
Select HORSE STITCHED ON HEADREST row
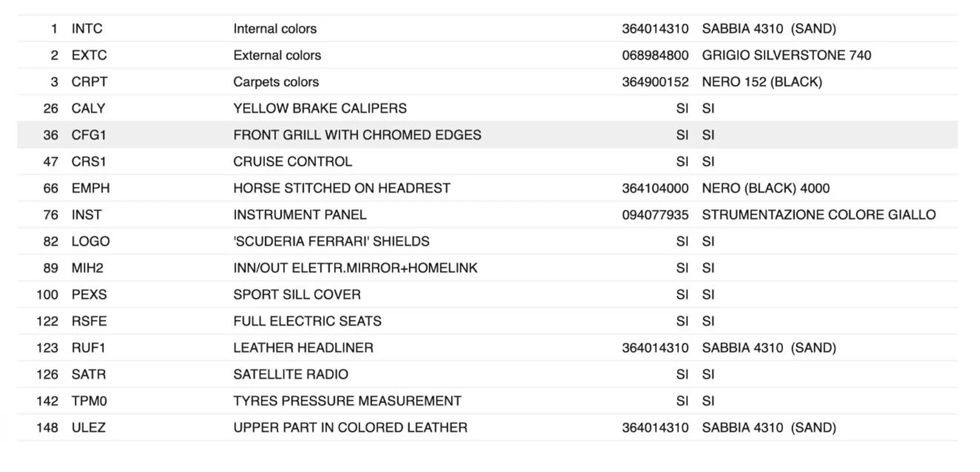[x=487, y=188]
